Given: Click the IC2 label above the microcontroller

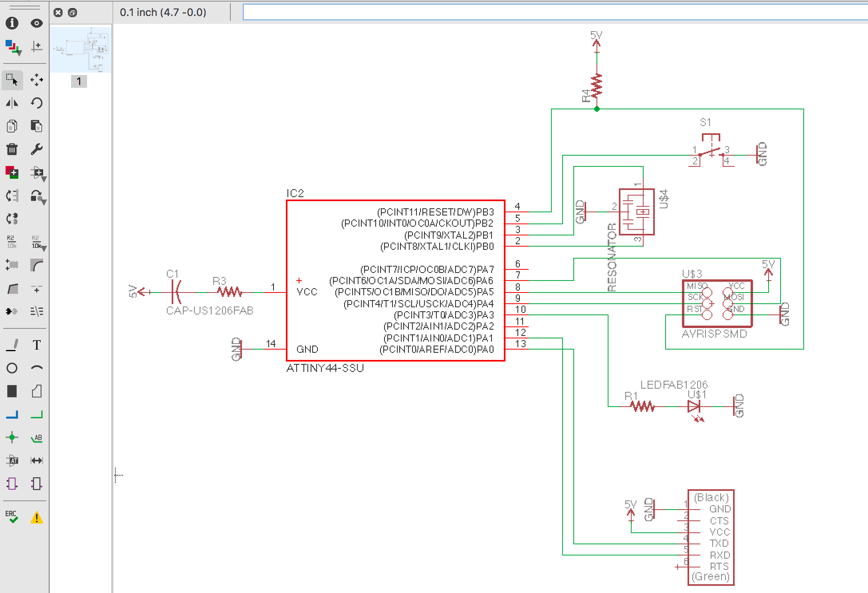Looking at the screenshot, I should (x=295, y=194).
